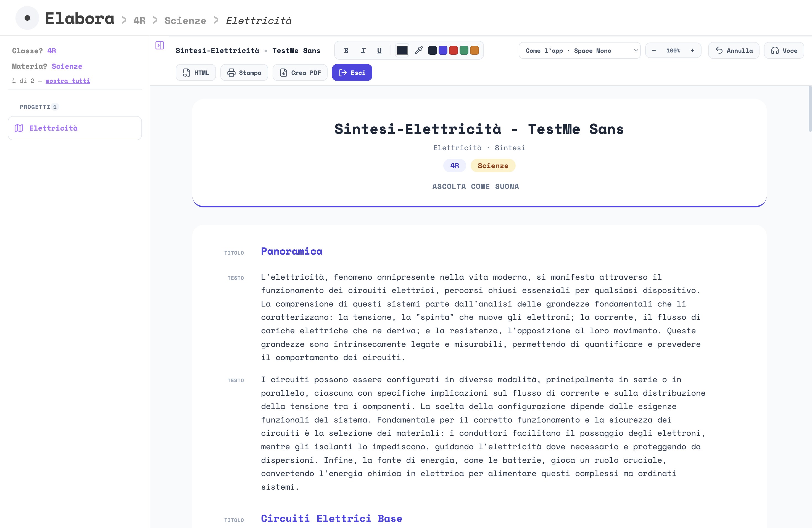812x528 pixels.
Task: Click the book icon beside Elettricità project
Action: pos(19,128)
